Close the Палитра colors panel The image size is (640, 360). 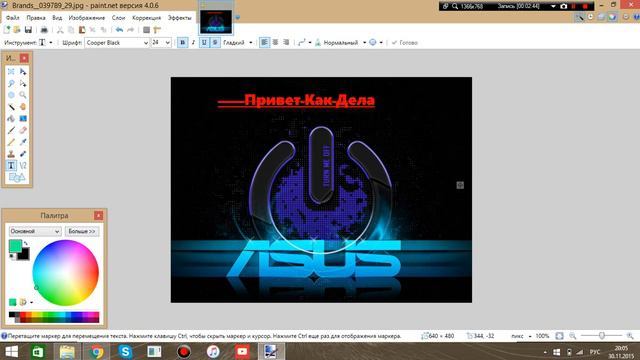pos(98,216)
